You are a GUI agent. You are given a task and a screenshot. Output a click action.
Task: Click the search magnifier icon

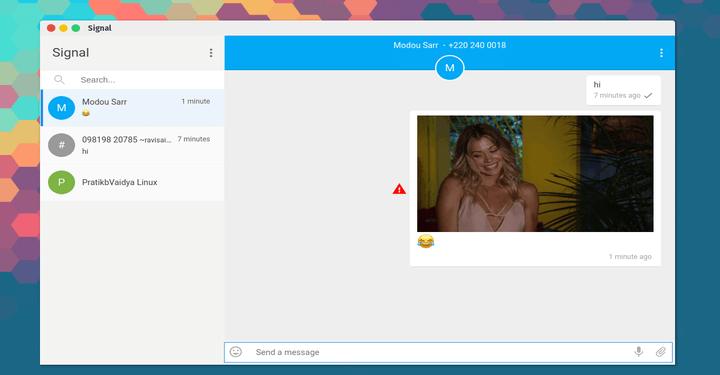(x=59, y=80)
